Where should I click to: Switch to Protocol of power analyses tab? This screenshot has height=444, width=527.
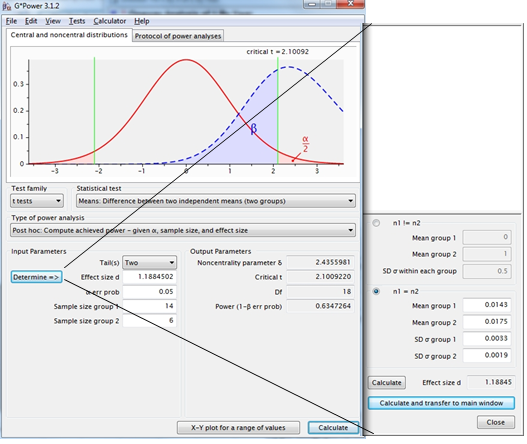pos(178,36)
